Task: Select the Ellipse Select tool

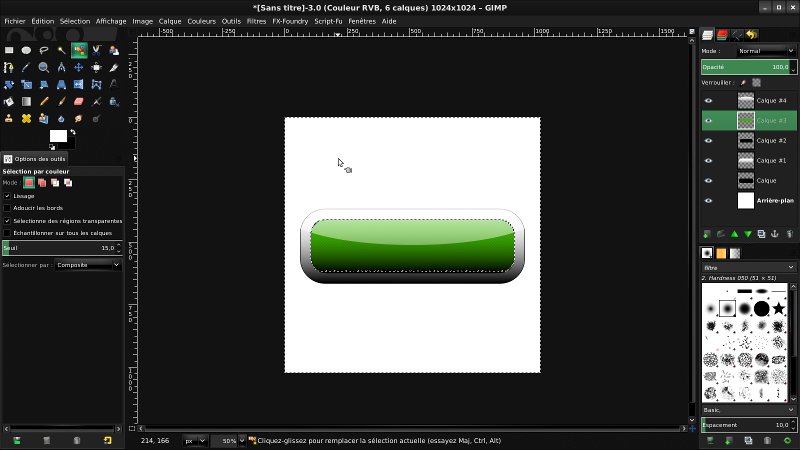Action: click(27, 50)
